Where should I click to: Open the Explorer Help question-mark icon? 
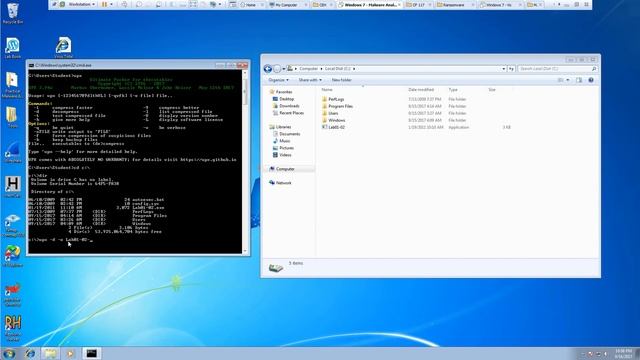click(591, 80)
